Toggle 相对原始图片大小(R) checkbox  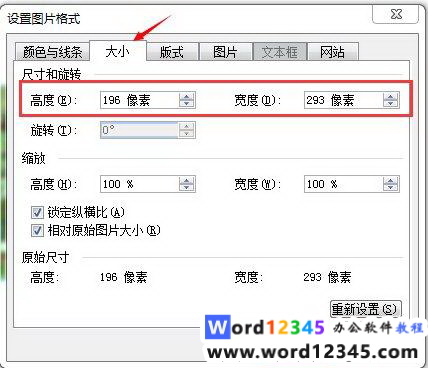[37, 230]
